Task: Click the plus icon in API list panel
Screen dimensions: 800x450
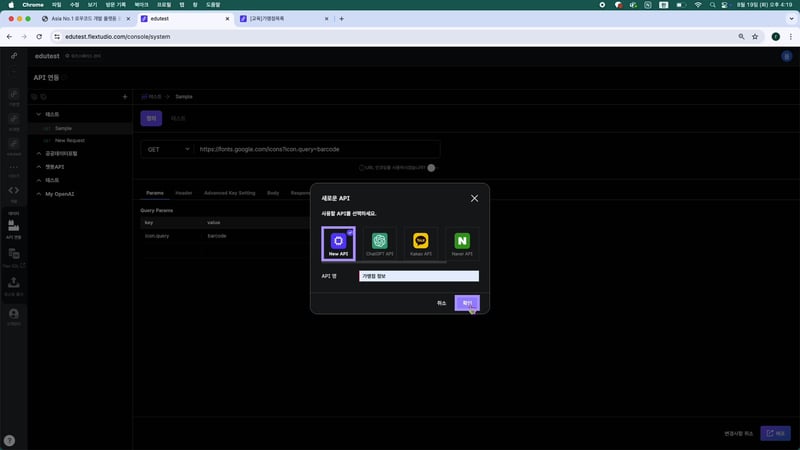Action: tap(124, 97)
